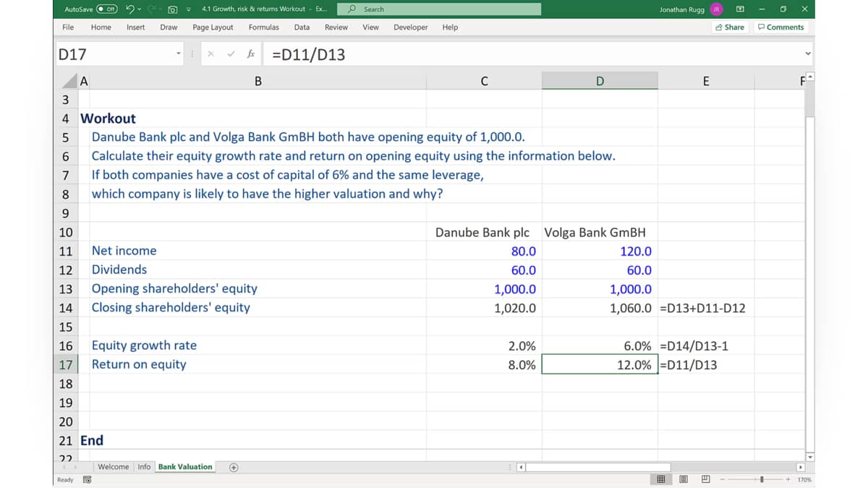Viewport: 868px width, 488px height.
Task: Open the Review ribbon tab
Action: point(336,27)
